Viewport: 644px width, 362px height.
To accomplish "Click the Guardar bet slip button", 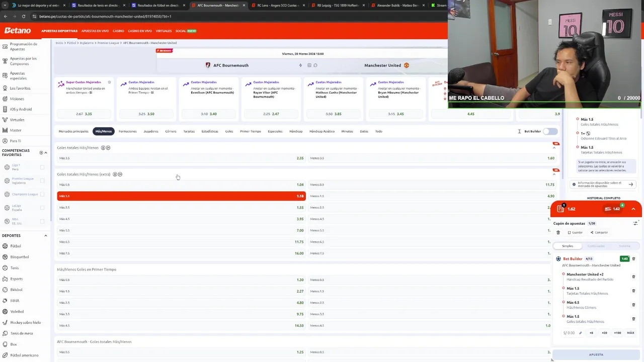I will click(575, 232).
